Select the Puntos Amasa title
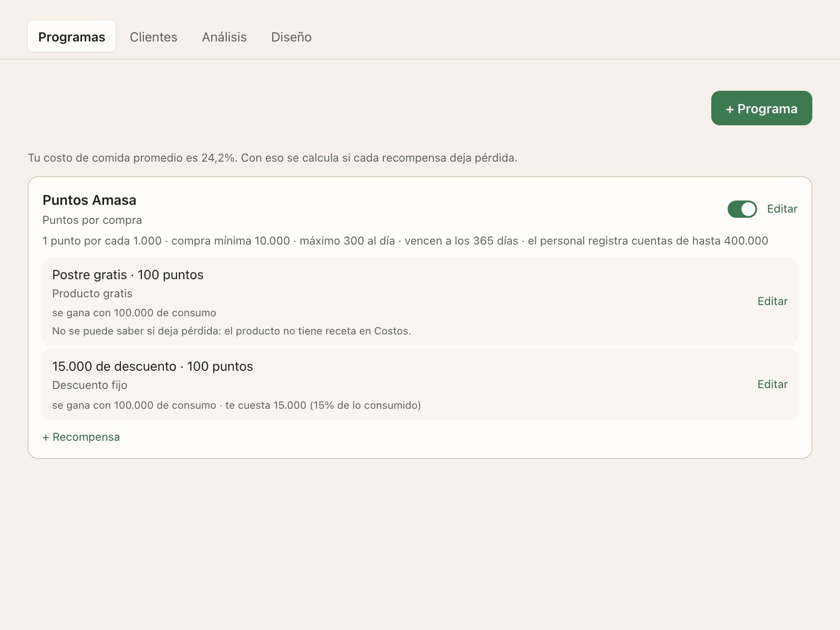The height and width of the screenshot is (630, 840). click(x=89, y=200)
